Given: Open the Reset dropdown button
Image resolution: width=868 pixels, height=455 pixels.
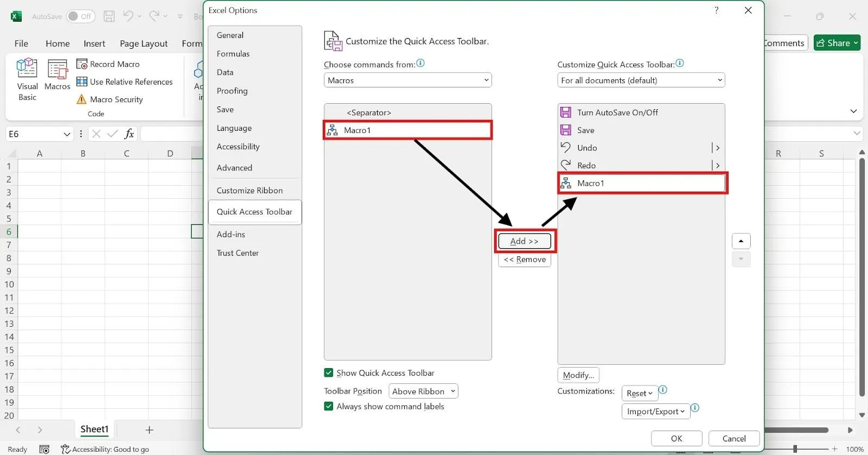Looking at the screenshot, I should click(640, 393).
